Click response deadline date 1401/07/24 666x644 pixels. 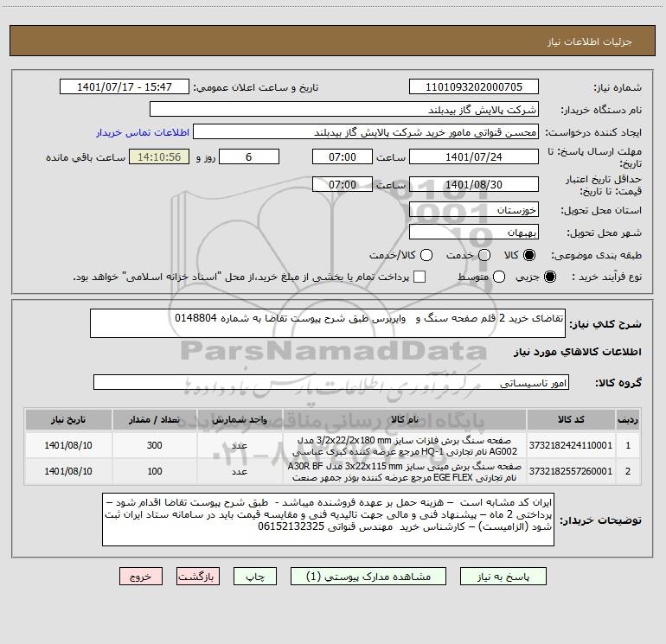pyautogui.click(x=474, y=156)
